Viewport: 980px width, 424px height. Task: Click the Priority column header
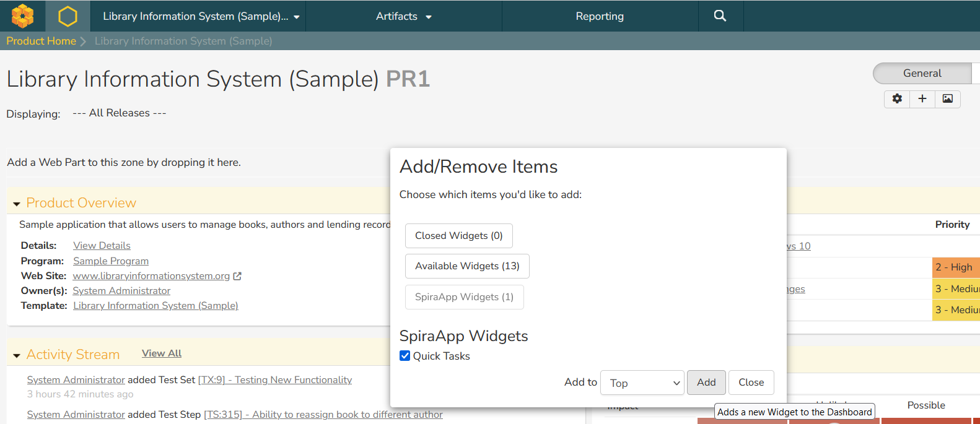coord(952,225)
